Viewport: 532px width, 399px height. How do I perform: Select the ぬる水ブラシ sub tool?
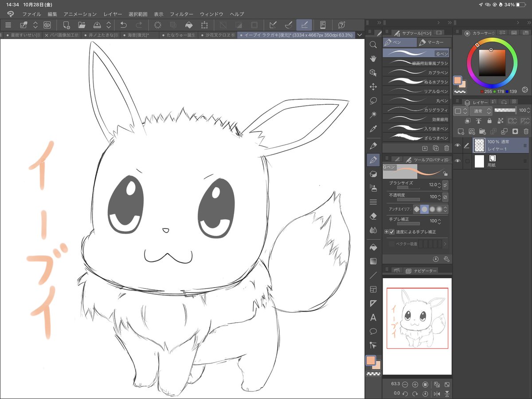(x=417, y=82)
